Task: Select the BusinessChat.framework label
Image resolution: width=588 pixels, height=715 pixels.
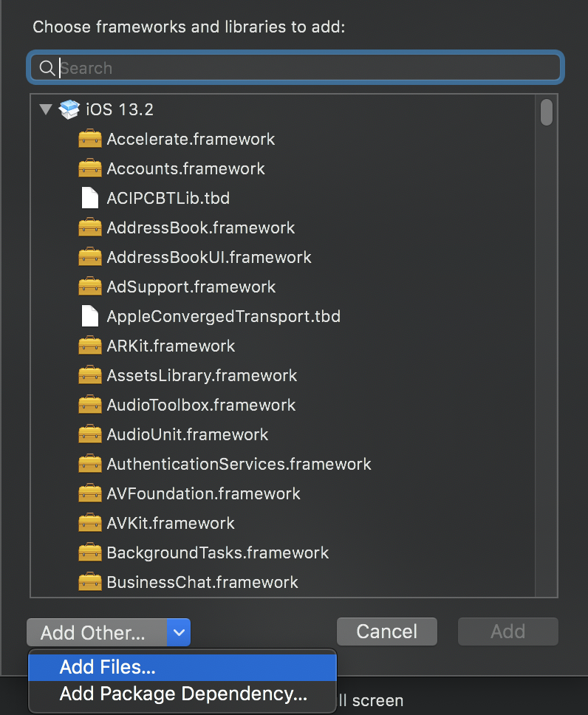Action: (x=202, y=582)
